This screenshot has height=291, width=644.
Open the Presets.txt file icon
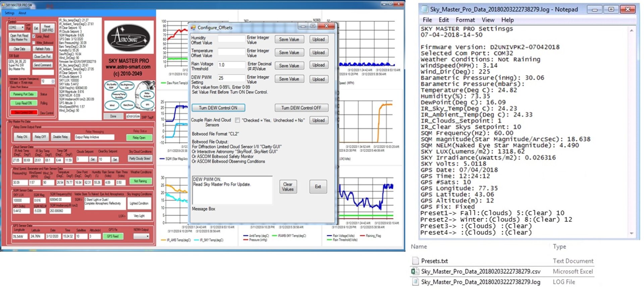[415, 261]
